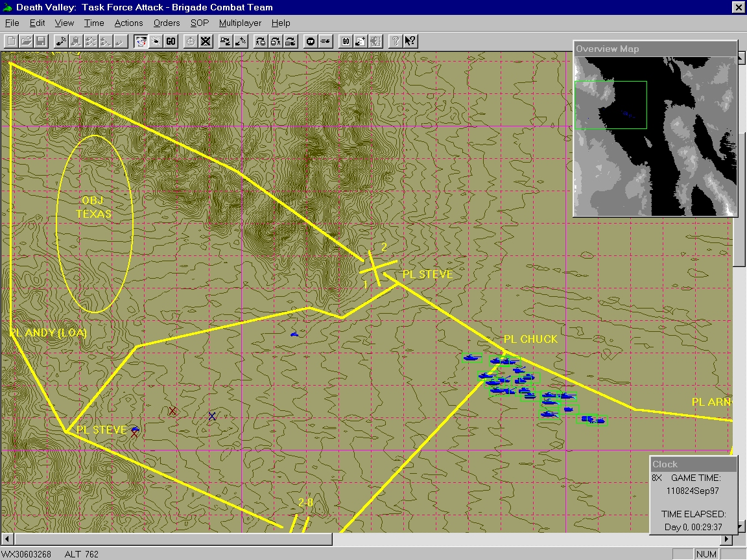This screenshot has width=747, height=560.
Task: Click the question mark help icon
Action: [395, 41]
